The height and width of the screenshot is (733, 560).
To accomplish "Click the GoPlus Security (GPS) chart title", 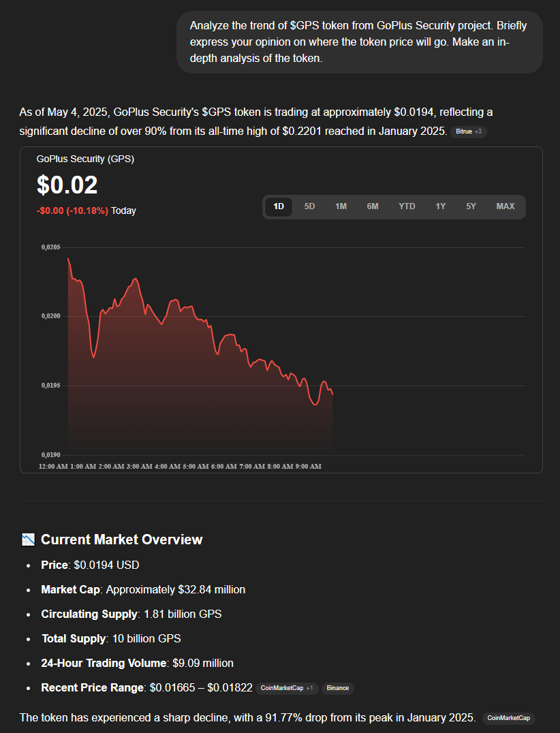I will coord(85,159).
